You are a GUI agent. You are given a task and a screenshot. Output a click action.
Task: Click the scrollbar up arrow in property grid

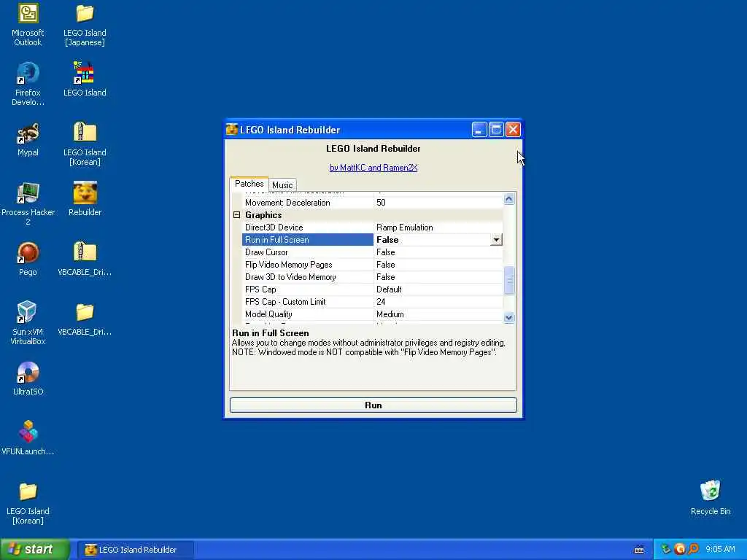point(508,198)
